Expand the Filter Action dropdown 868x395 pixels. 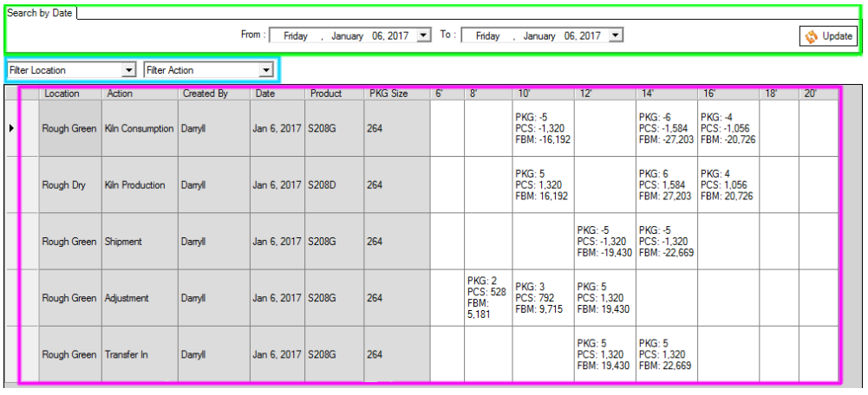(267, 70)
